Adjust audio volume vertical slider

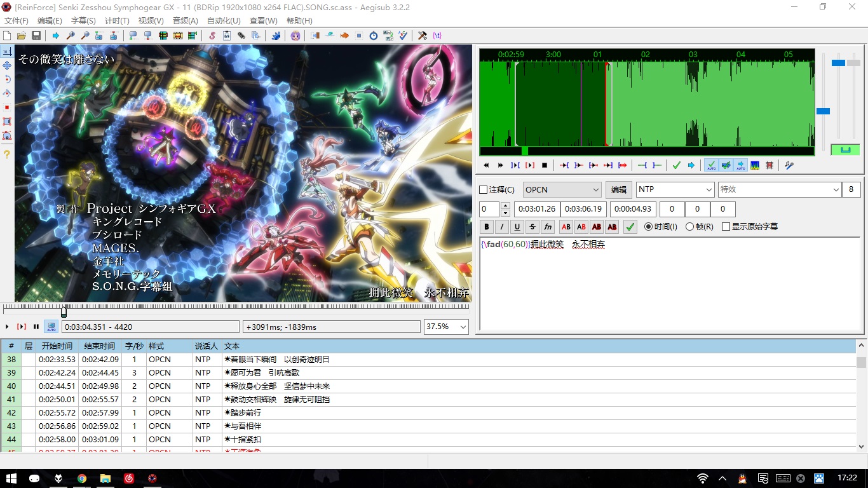coord(853,63)
